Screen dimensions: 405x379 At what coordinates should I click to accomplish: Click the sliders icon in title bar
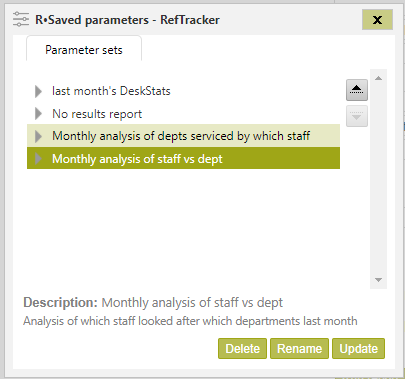21,19
